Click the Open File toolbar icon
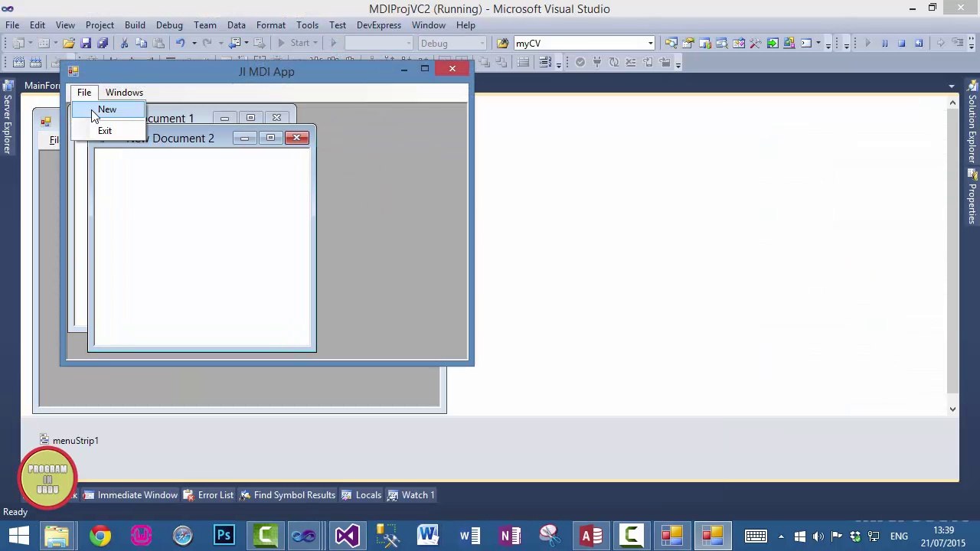 (x=68, y=43)
